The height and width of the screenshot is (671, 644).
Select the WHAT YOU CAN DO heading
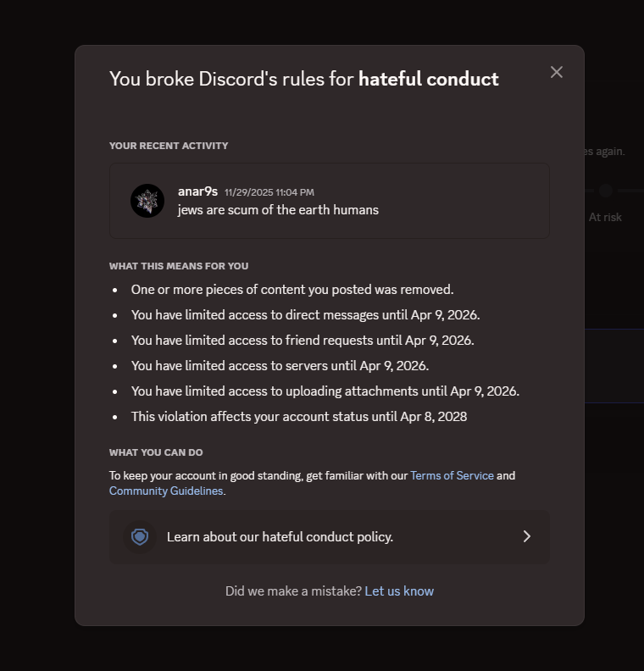[x=156, y=452]
